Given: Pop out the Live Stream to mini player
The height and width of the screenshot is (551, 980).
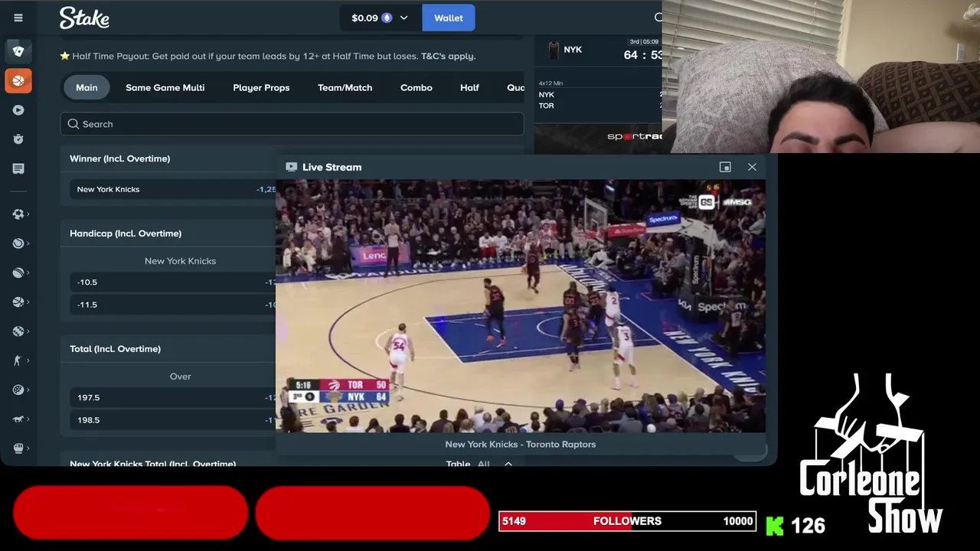Looking at the screenshot, I should click(x=725, y=167).
